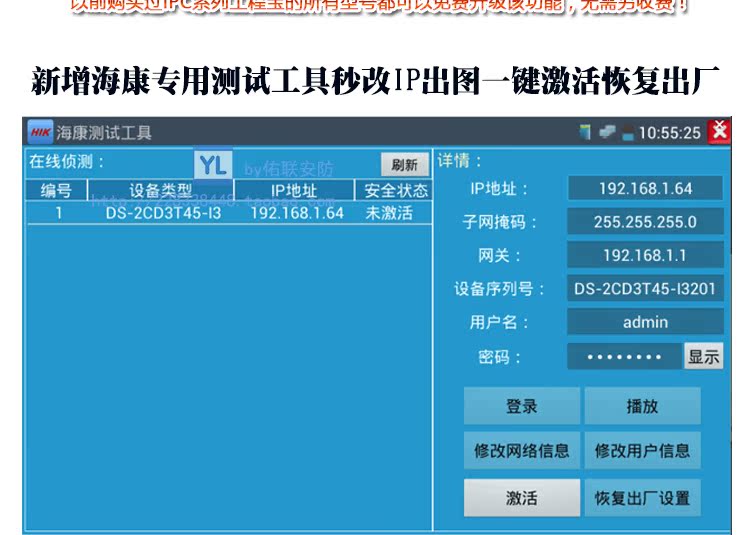Click the 设备序列号 field label

[x=499, y=289]
